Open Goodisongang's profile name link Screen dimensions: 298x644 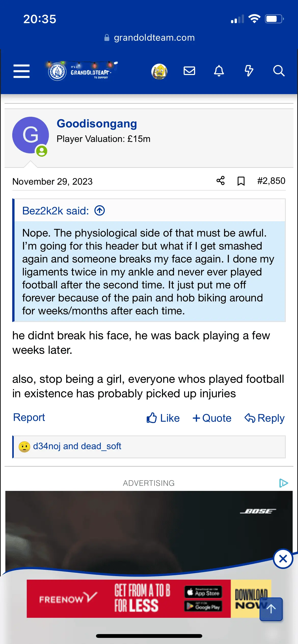97,124
